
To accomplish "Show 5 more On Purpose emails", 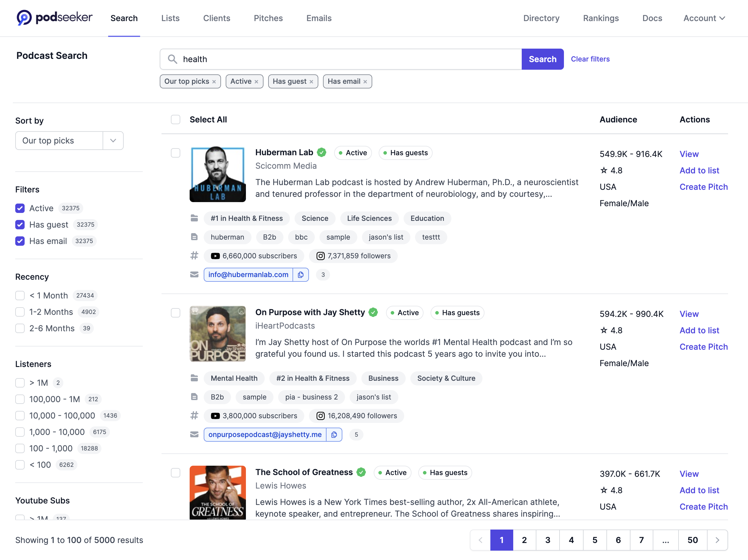I will pos(356,435).
